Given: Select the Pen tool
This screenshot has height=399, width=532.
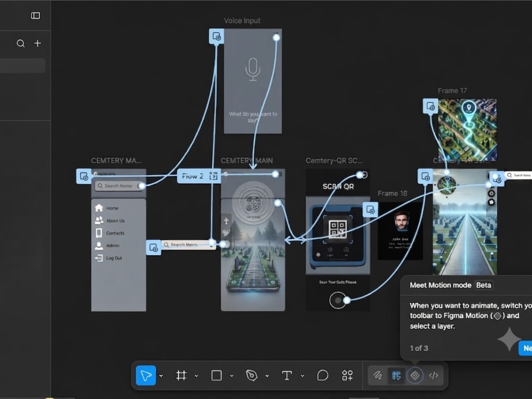Looking at the screenshot, I should [252, 375].
